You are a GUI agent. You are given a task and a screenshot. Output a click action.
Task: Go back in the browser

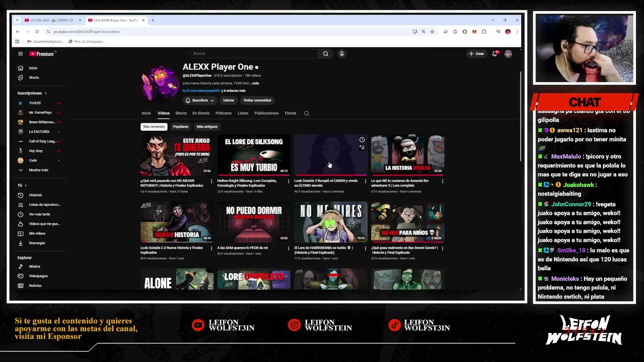coord(18,32)
